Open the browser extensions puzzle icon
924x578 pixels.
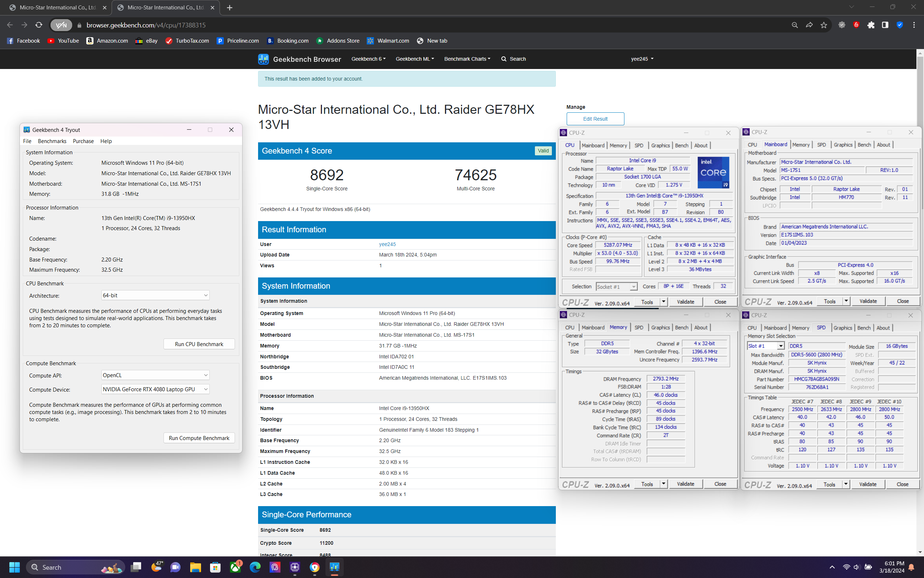(x=871, y=25)
